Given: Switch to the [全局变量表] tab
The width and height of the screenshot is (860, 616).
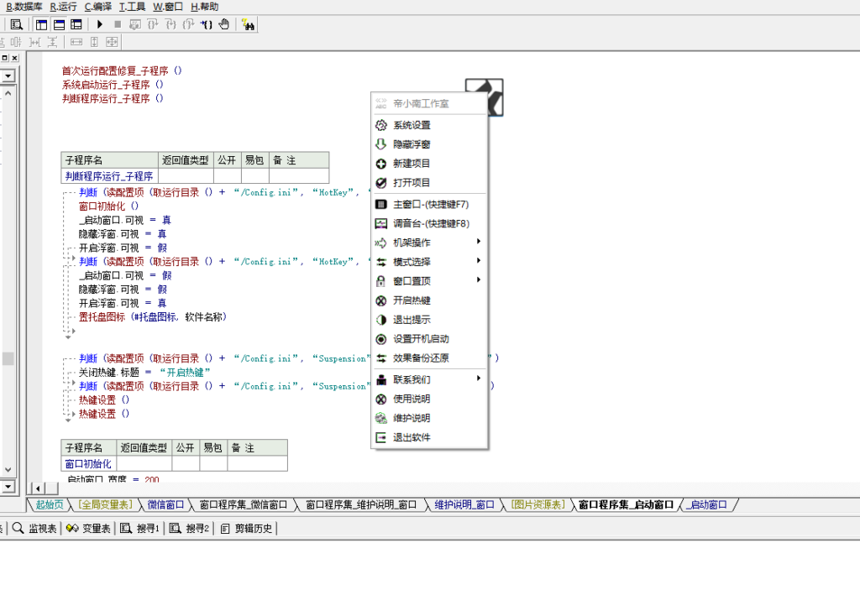Looking at the screenshot, I should point(105,504).
